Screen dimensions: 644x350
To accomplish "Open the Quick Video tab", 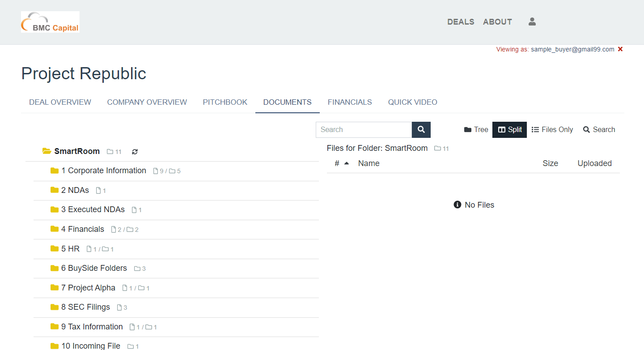I will tap(413, 102).
